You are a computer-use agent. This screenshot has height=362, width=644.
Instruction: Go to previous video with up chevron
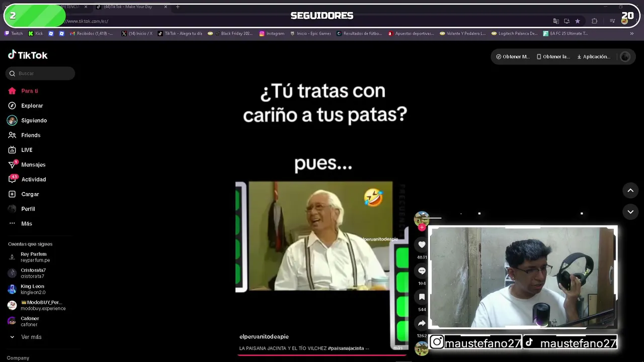(630, 191)
